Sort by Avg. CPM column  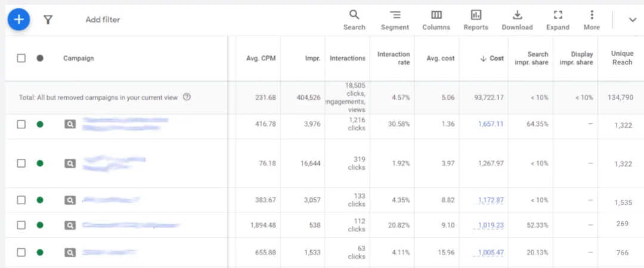pos(261,58)
